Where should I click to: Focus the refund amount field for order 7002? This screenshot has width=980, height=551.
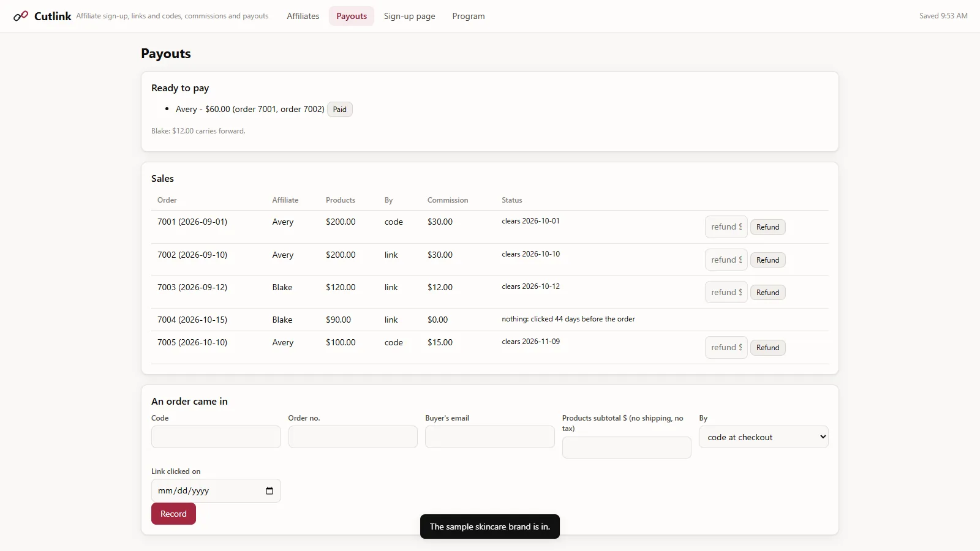(x=726, y=260)
